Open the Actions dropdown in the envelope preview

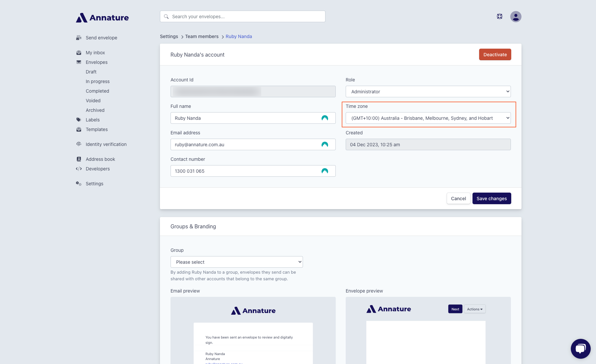[x=475, y=309]
